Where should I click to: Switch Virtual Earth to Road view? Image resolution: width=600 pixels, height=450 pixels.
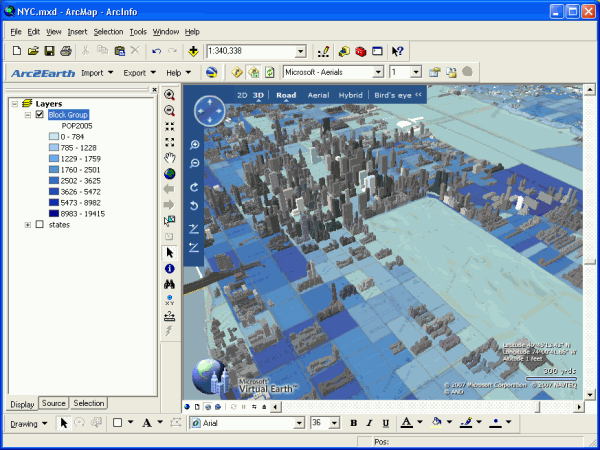coord(286,95)
